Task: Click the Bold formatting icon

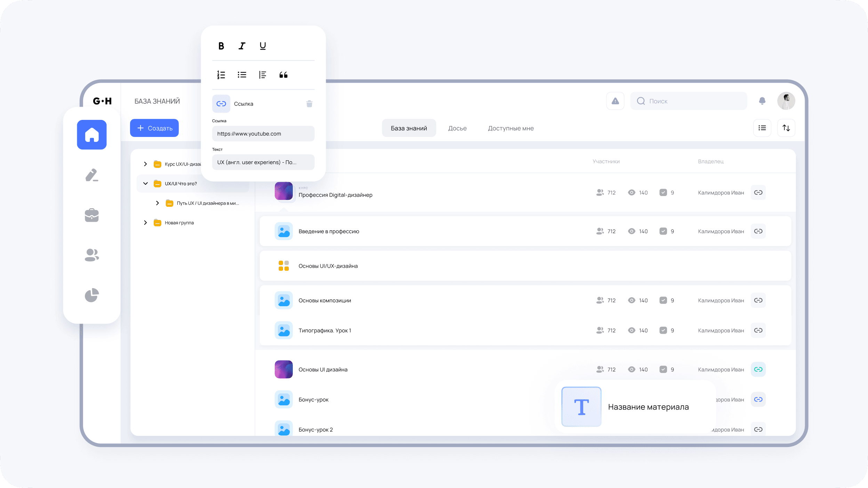Action: pos(221,46)
